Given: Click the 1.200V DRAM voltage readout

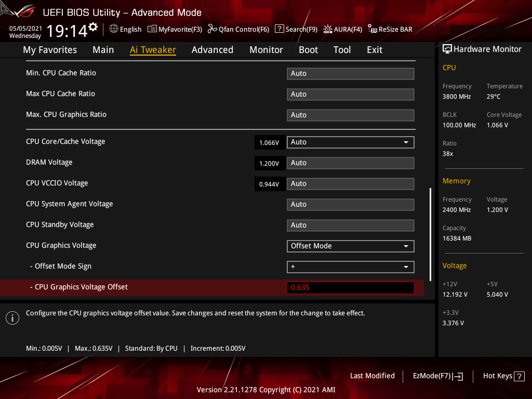Looking at the screenshot, I should (270, 163).
